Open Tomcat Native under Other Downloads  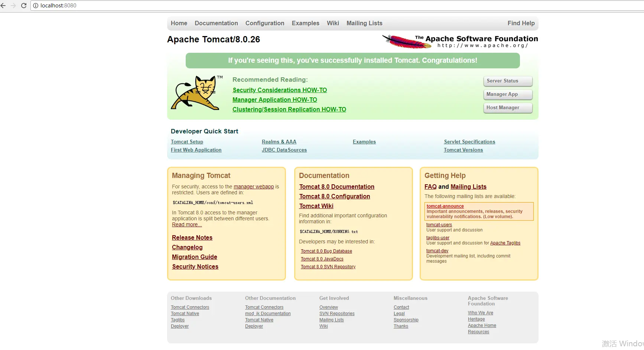tap(185, 314)
